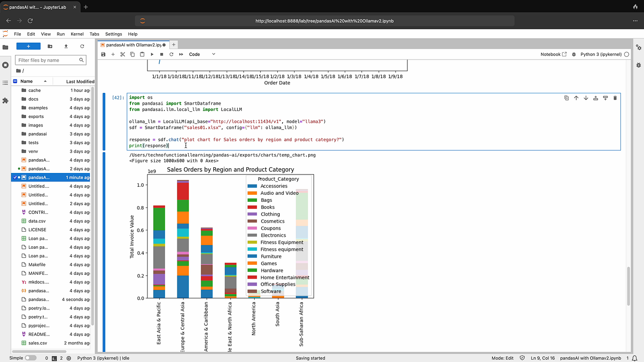Viewport: 644px width, 362px height.
Task: Open the browser overflow menu with three dots
Action: pyautogui.click(x=635, y=21)
